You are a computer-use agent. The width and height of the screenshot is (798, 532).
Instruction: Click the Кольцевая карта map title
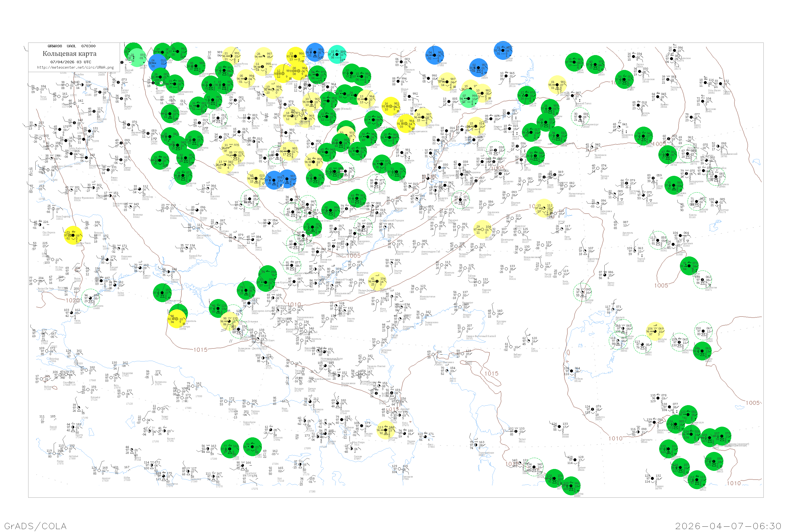tap(69, 54)
